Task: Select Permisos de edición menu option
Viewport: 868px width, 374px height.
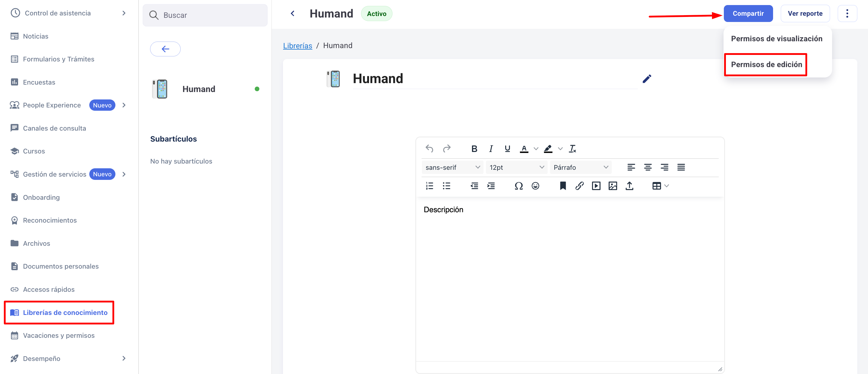Action: tap(766, 64)
